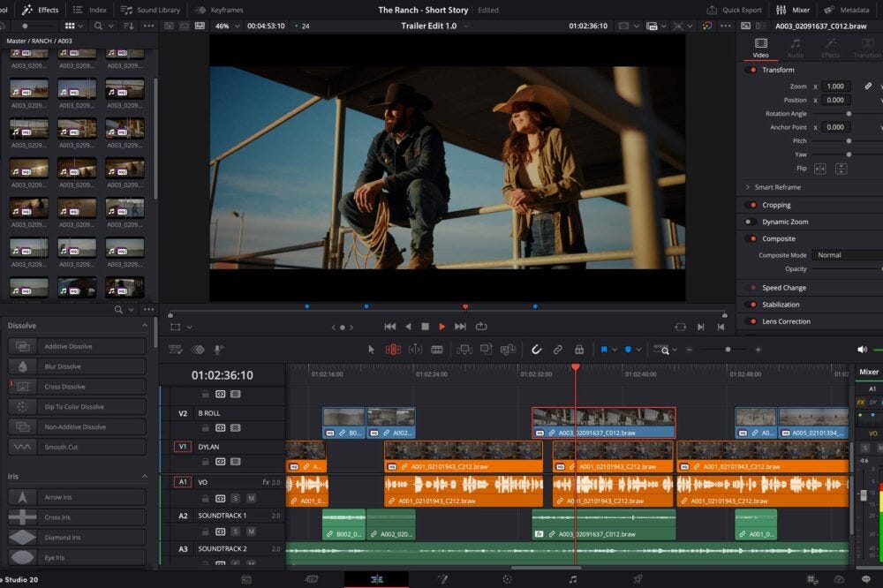Toggle timeline snapping magnet
The image size is (883, 588).
[x=536, y=350]
